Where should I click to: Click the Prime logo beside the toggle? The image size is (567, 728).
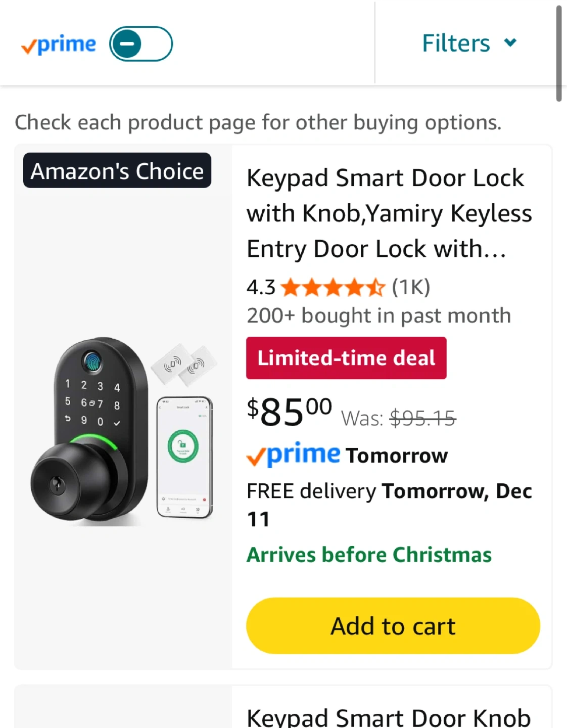pos(59,45)
